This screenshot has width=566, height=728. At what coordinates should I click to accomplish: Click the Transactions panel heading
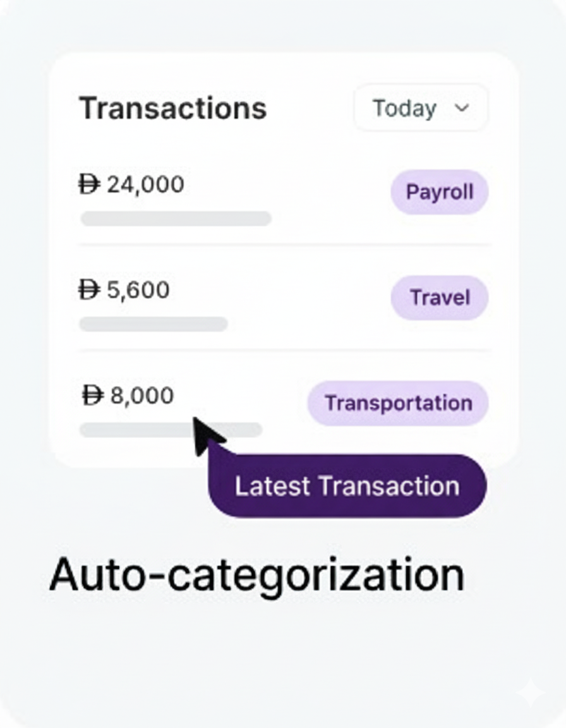[172, 109]
